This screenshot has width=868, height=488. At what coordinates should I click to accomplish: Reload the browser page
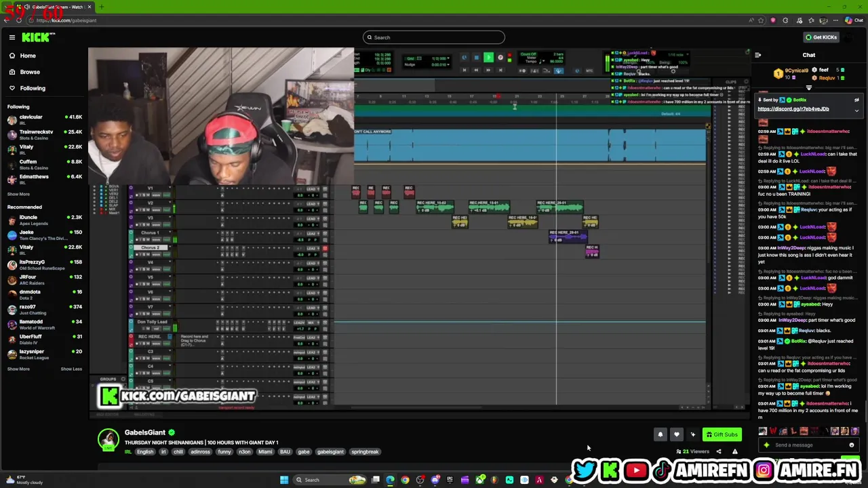tap(18, 20)
